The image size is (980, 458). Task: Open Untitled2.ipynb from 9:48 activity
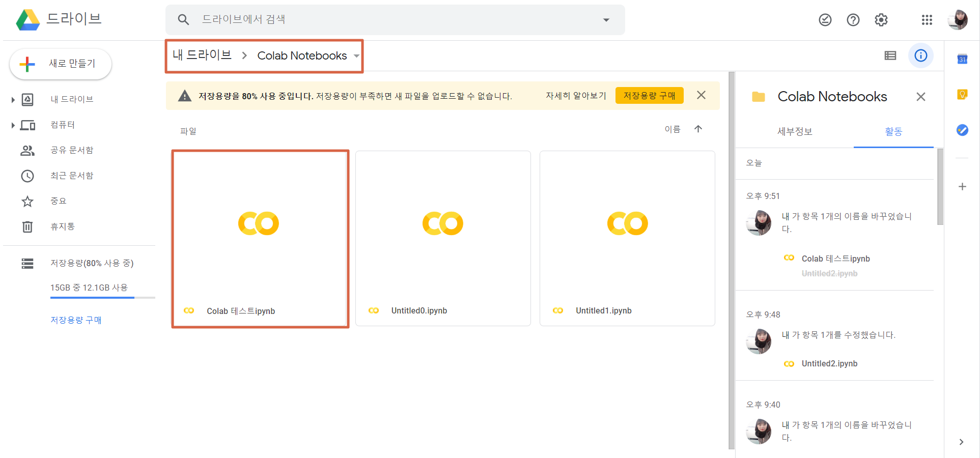click(x=829, y=363)
